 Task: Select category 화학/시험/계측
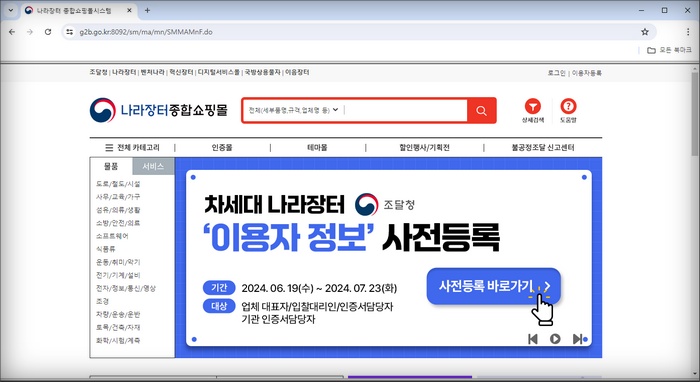click(x=118, y=340)
